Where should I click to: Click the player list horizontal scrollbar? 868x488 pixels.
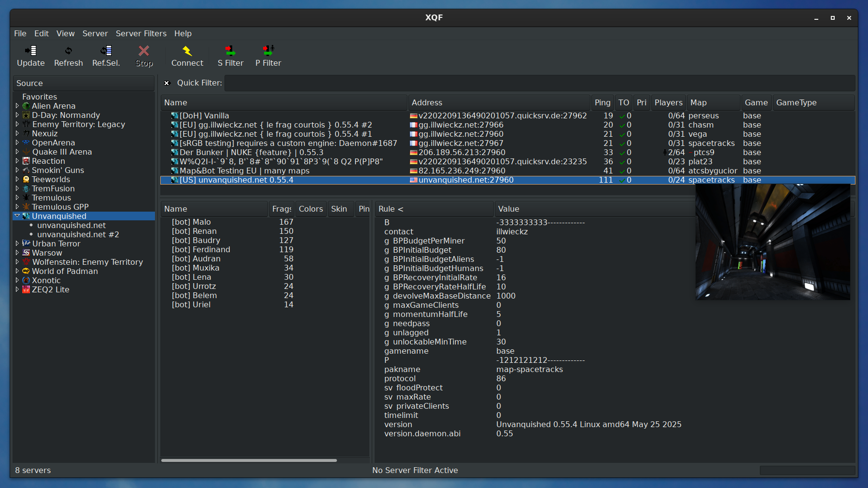249,460
